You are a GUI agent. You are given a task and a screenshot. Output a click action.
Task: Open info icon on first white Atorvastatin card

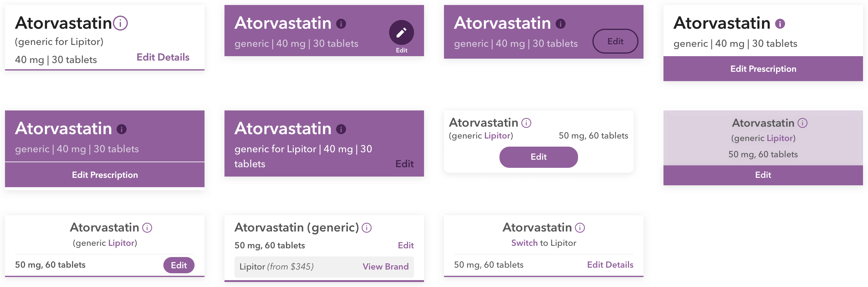pyautogui.click(x=120, y=23)
